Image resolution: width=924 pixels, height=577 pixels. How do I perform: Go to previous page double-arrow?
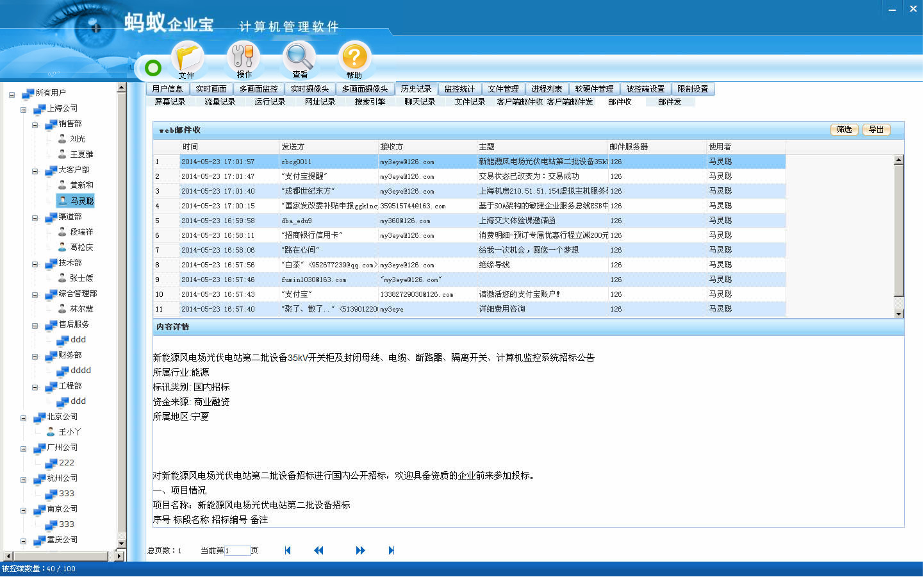(x=318, y=551)
